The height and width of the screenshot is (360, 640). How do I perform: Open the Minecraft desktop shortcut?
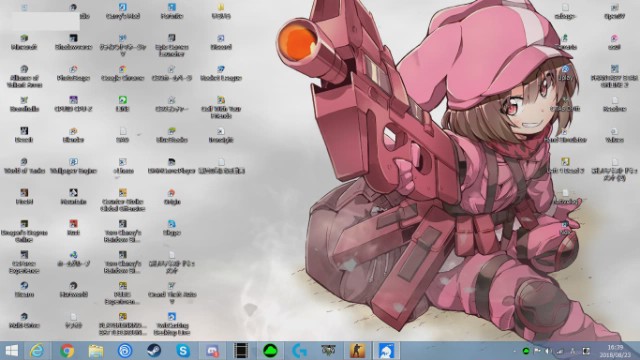[x=24, y=42]
